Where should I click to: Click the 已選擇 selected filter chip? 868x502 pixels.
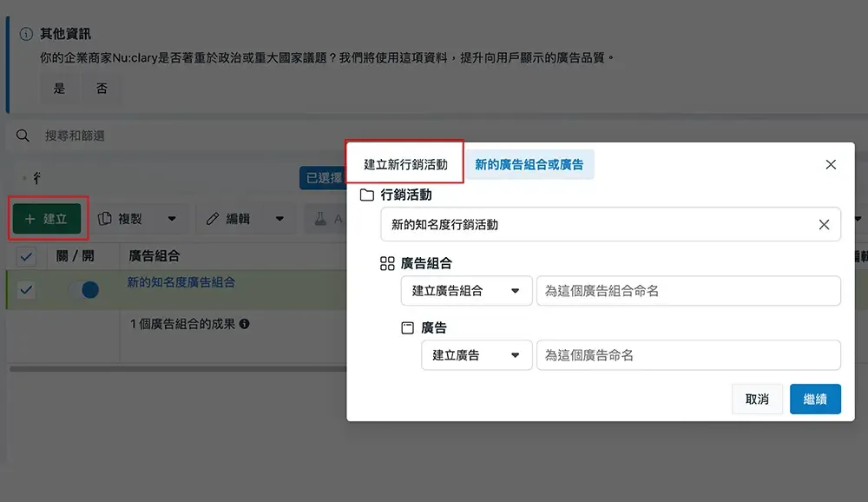[323, 178]
